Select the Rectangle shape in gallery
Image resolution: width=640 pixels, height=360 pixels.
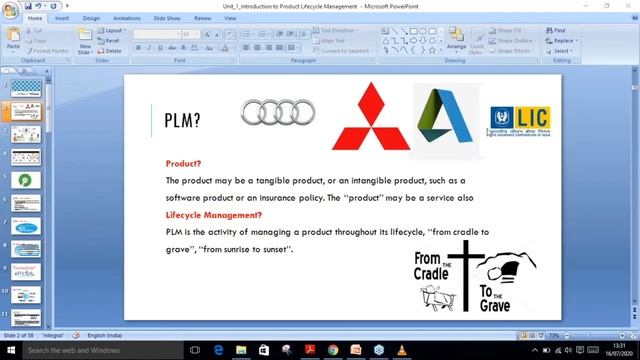(x=413, y=31)
